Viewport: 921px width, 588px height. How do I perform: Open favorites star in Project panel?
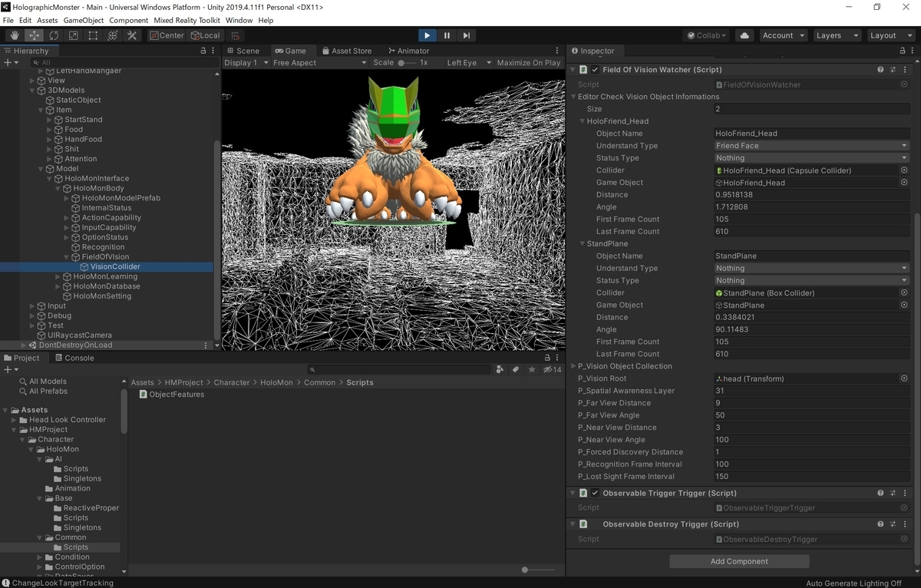532,369
